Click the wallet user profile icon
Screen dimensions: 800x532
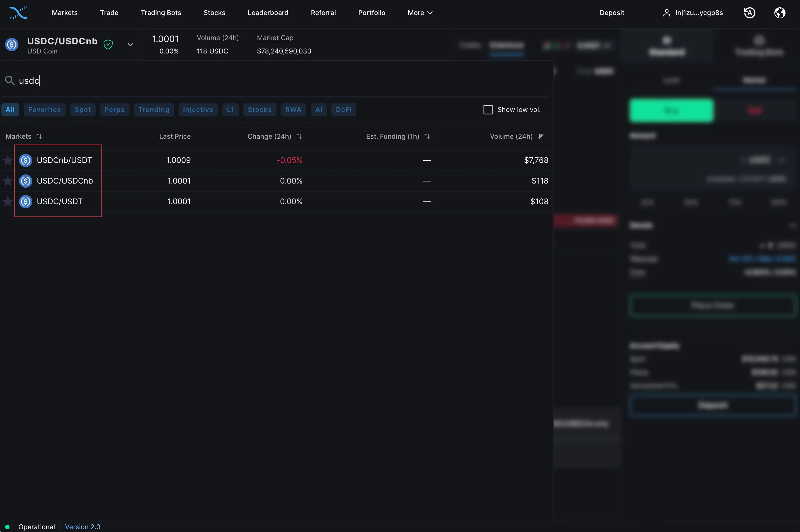tap(666, 13)
